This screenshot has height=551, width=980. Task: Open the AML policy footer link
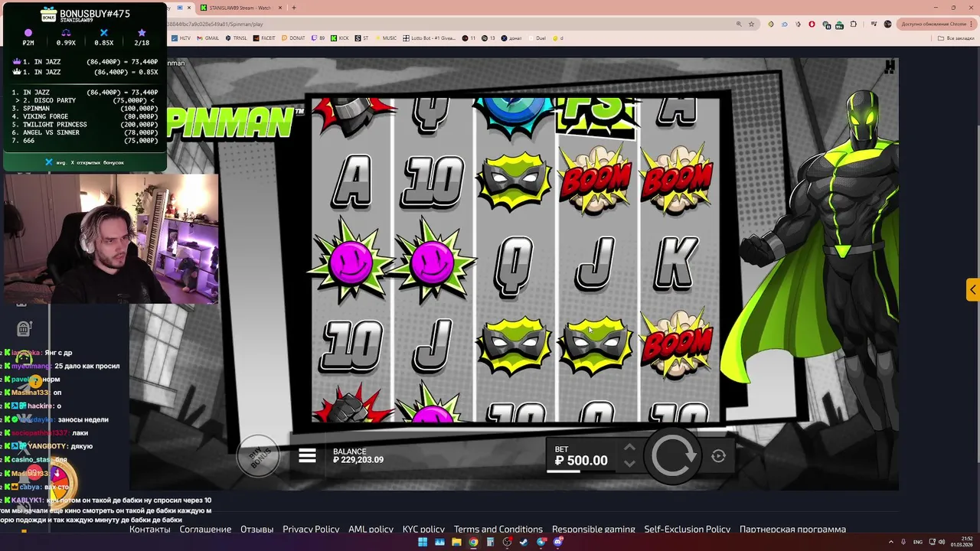(371, 529)
